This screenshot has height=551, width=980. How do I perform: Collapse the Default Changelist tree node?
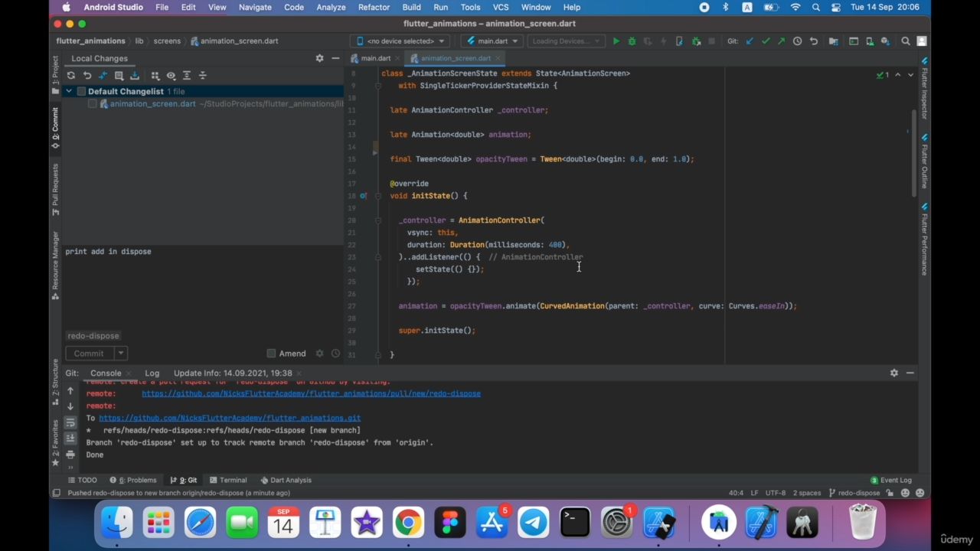coord(69,92)
